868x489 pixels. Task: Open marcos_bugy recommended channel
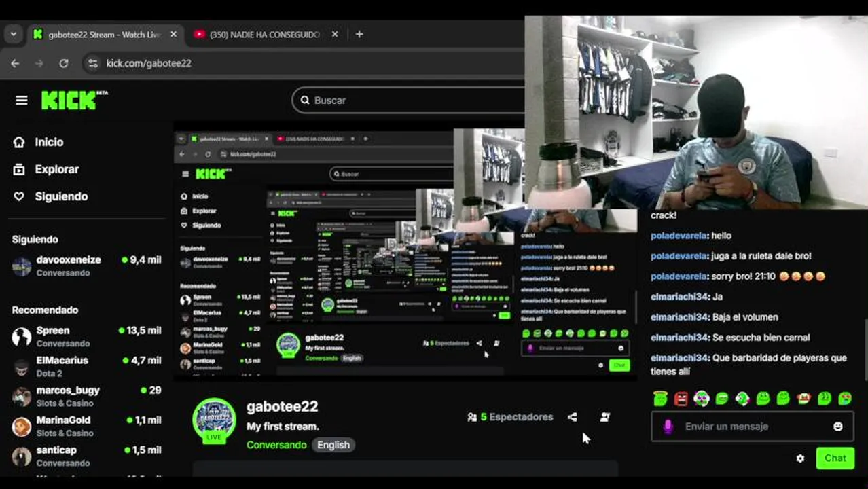(86, 396)
